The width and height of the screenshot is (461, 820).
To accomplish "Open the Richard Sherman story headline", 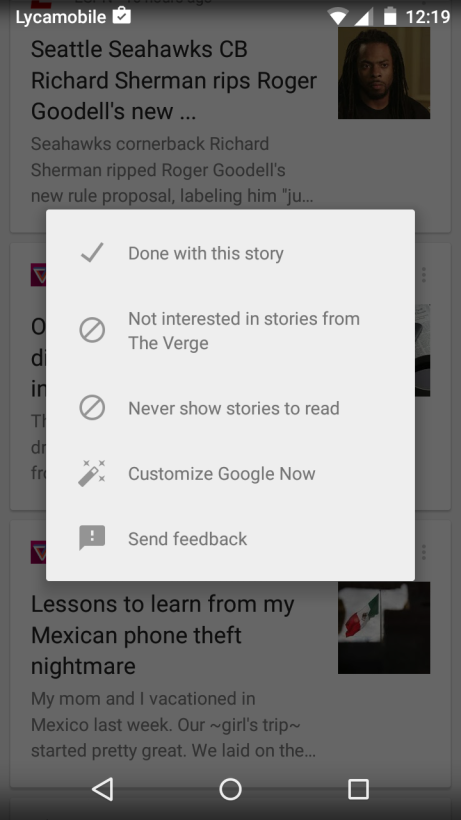I will [174, 81].
